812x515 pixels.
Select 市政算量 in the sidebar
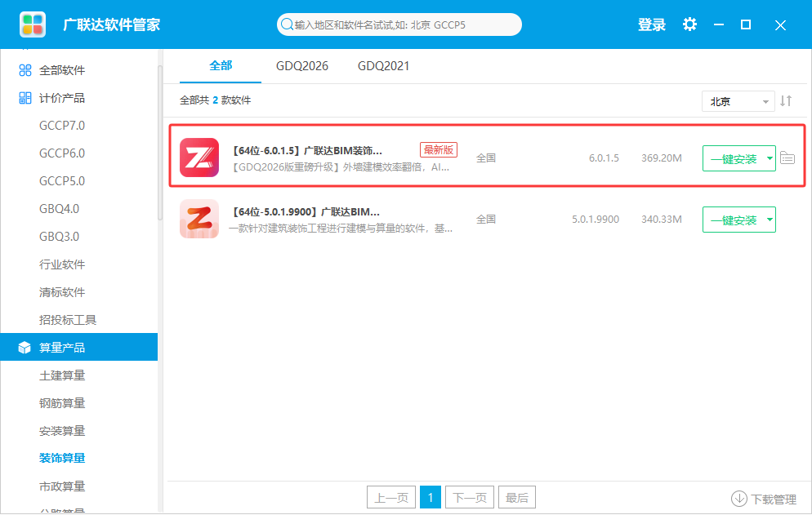click(62, 486)
